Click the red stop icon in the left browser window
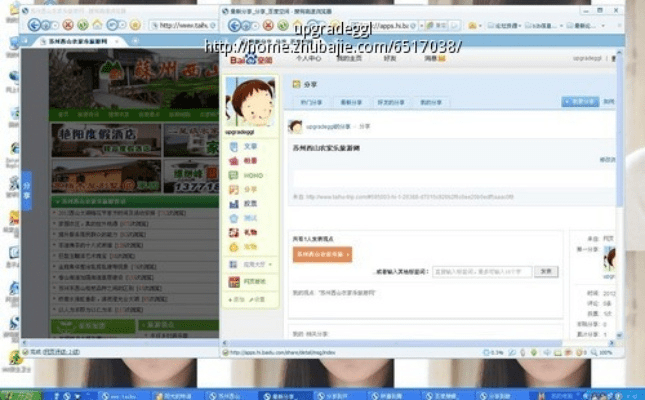This screenshot has height=400, width=645. pyautogui.click(x=68, y=25)
